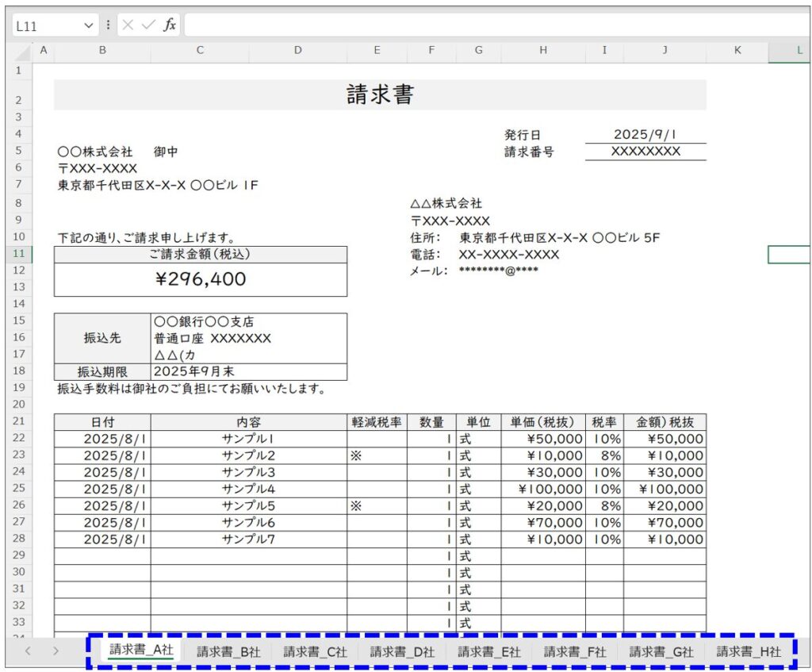Switch to the 請求書_E社 sheet tab
Screen dimensions: 812x672
pos(488,652)
